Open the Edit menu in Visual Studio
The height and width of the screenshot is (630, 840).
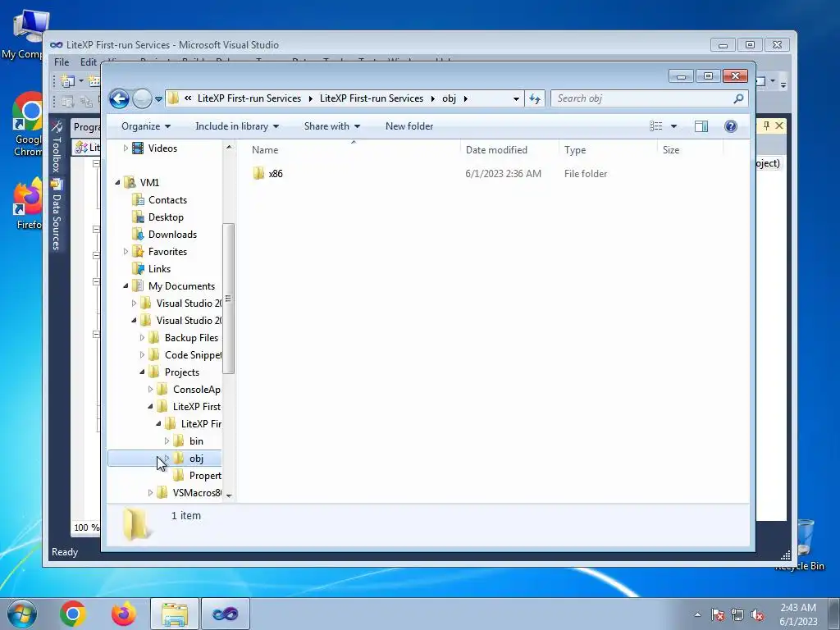click(89, 62)
